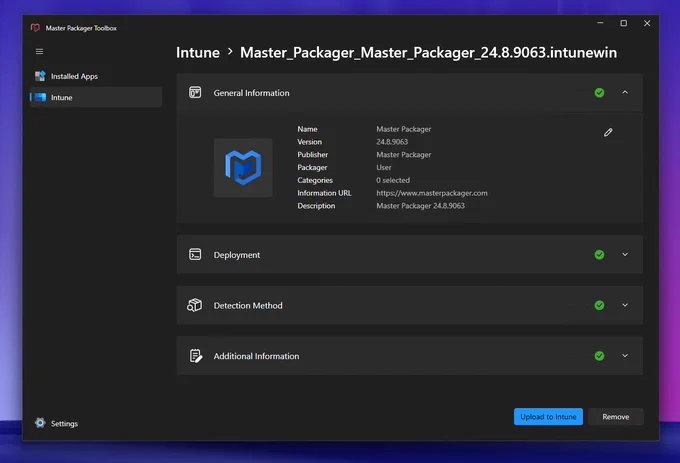680x463 pixels.
Task: Click the Name value Master Packager
Action: (x=403, y=129)
